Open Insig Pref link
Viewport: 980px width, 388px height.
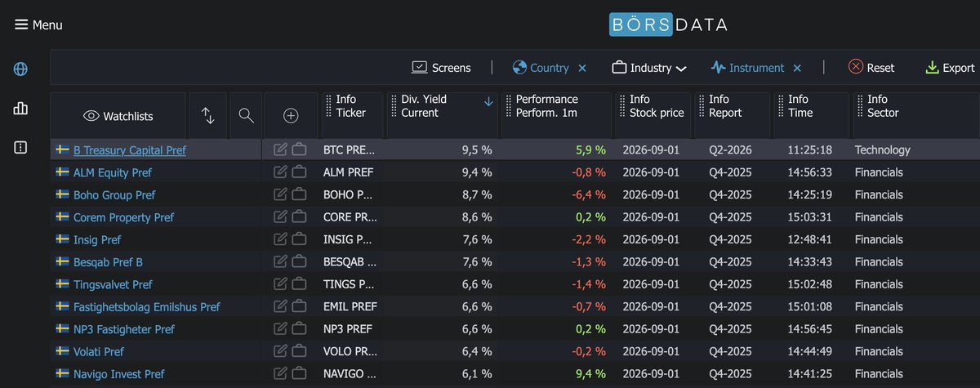pos(97,240)
